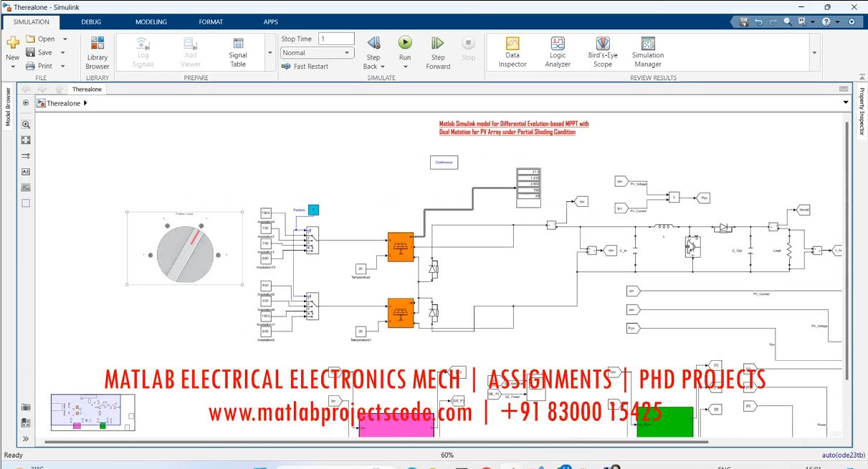The image size is (868, 469).
Task: Click the Image tool icon in palette
Action: coord(26,188)
